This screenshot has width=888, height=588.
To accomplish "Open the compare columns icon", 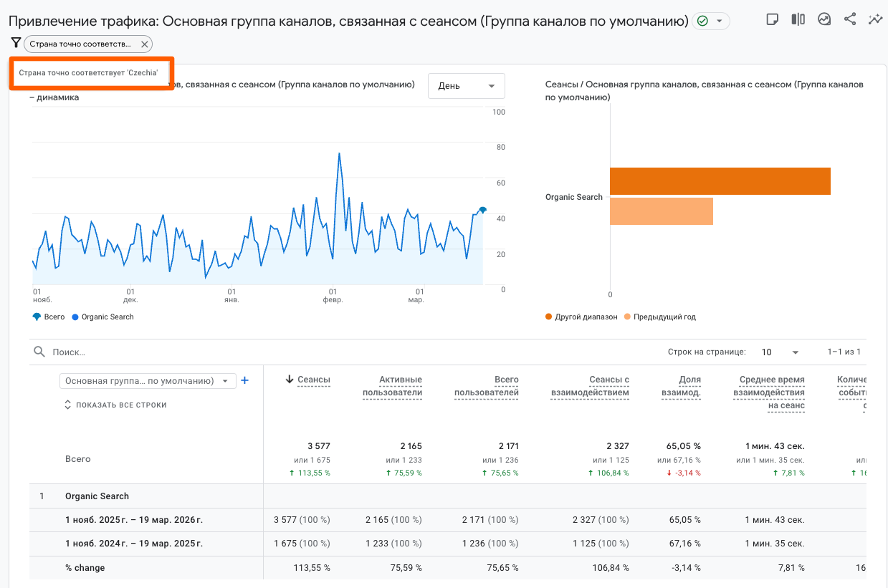I will (x=798, y=19).
